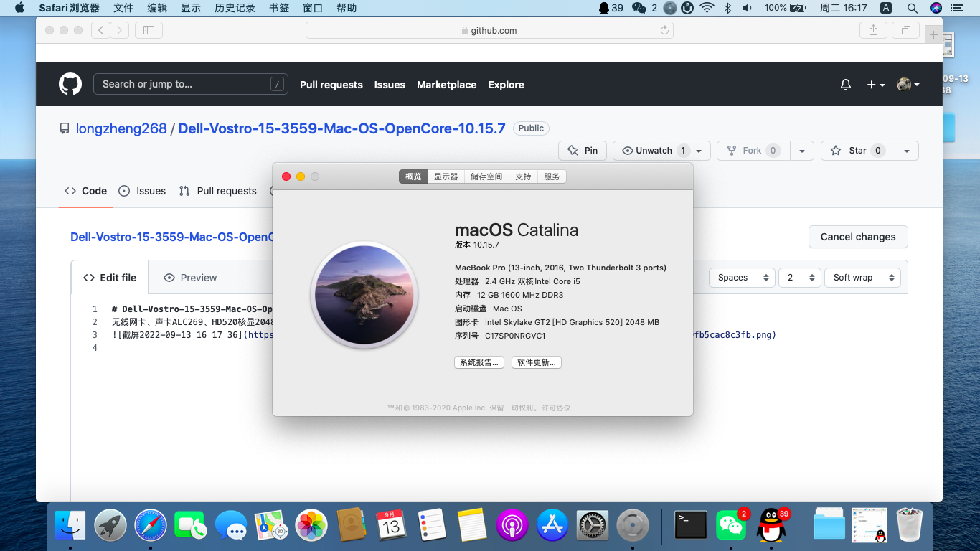The image size is (980, 551).
Task: Switch to 支持 tab
Action: [x=523, y=176]
